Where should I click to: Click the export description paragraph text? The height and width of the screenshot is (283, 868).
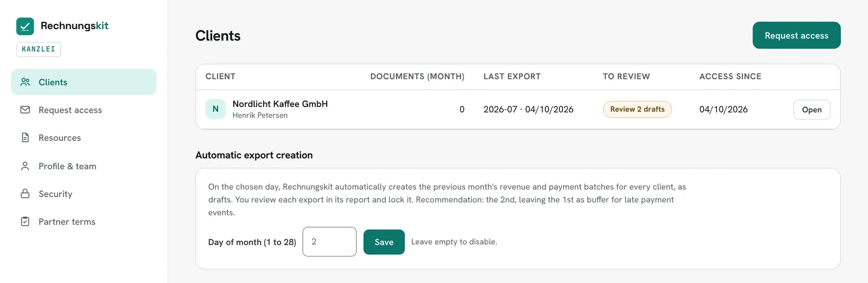pos(447,200)
